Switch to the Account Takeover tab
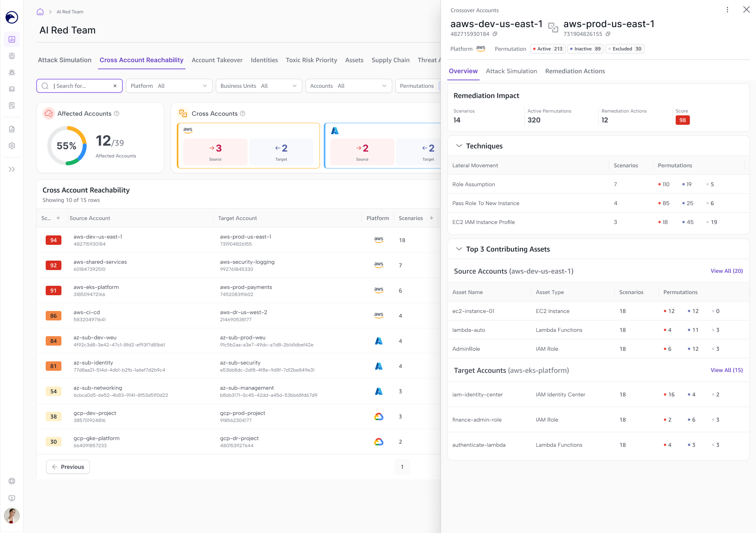756x533 pixels. pyautogui.click(x=217, y=60)
